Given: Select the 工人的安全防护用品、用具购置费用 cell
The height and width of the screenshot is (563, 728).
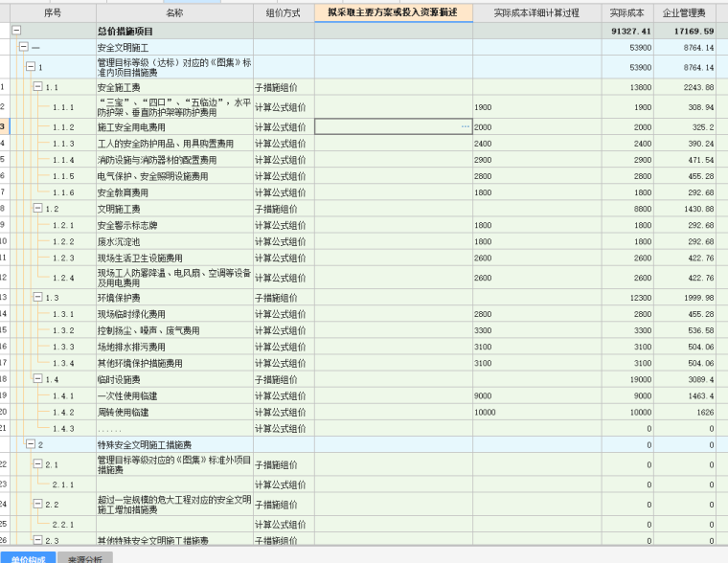Looking at the screenshot, I should (x=174, y=144).
